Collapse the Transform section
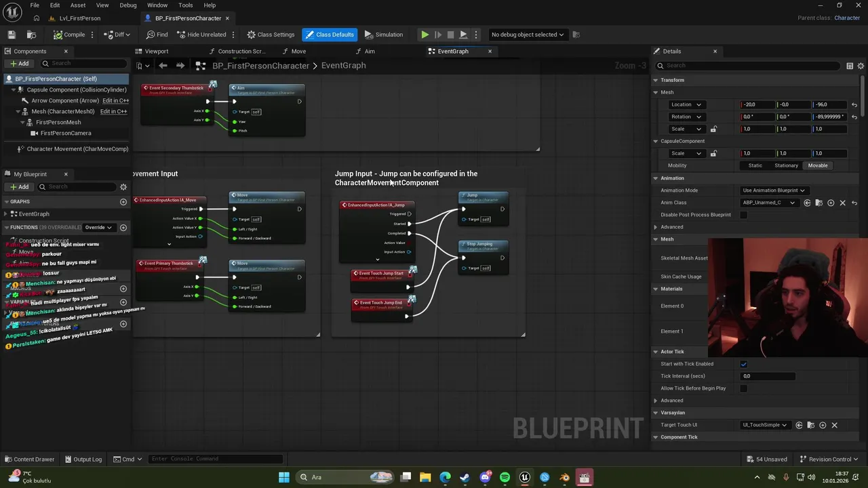Image resolution: width=868 pixels, height=488 pixels. pyautogui.click(x=656, y=80)
